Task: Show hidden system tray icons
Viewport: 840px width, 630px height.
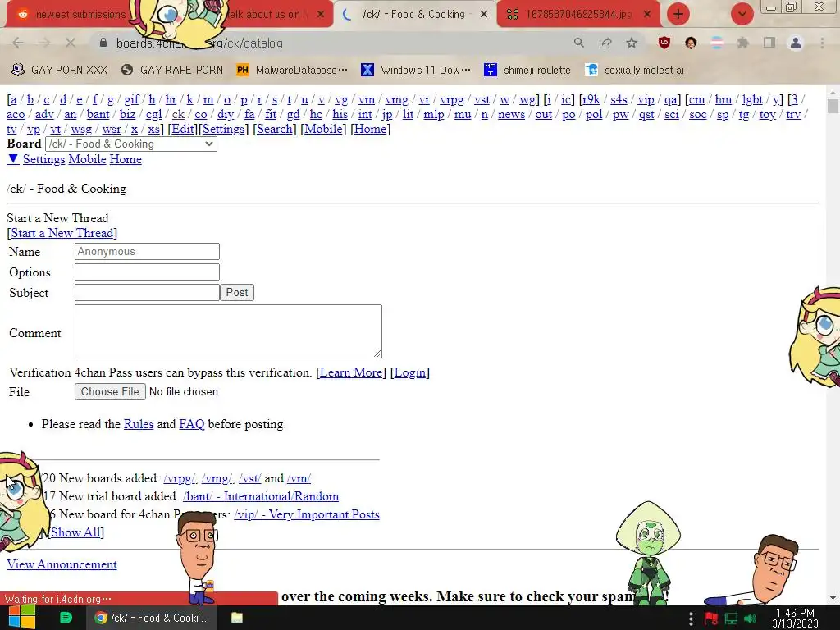Action: tap(691, 619)
